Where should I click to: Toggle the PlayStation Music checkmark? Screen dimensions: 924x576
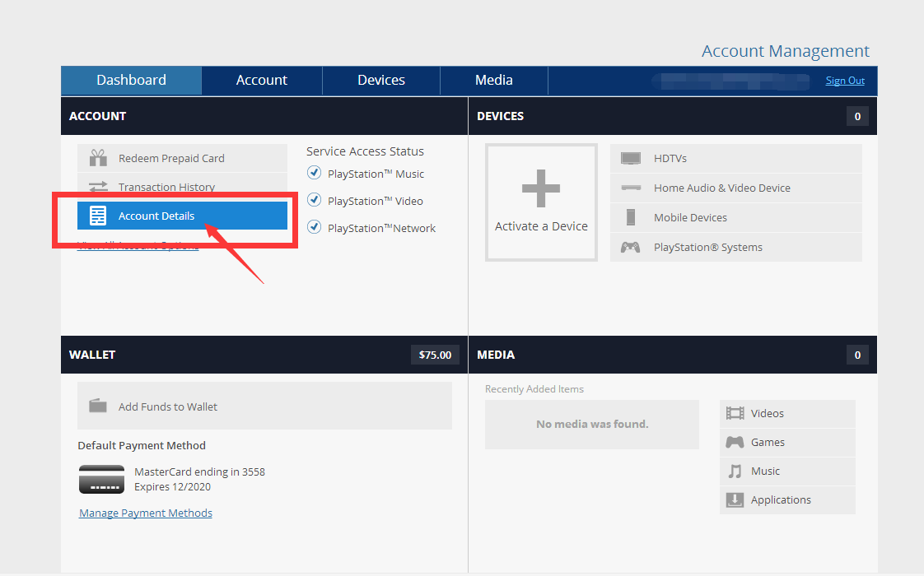314,173
